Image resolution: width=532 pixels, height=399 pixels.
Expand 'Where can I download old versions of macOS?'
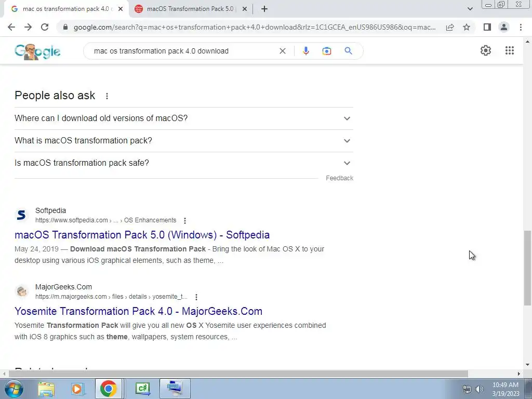[x=184, y=118]
